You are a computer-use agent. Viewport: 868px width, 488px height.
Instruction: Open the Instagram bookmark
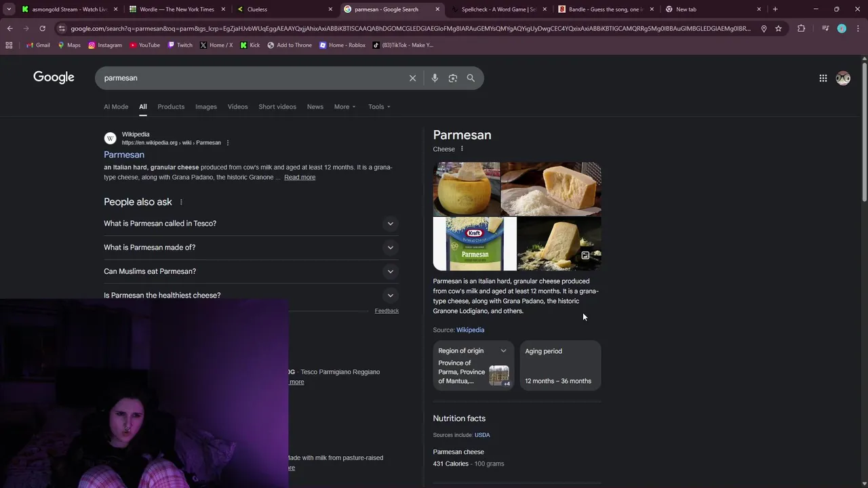click(105, 45)
